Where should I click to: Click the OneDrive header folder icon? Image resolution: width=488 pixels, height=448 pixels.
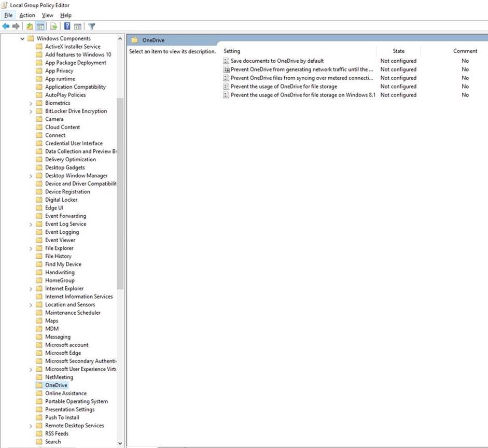(x=134, y=40)
